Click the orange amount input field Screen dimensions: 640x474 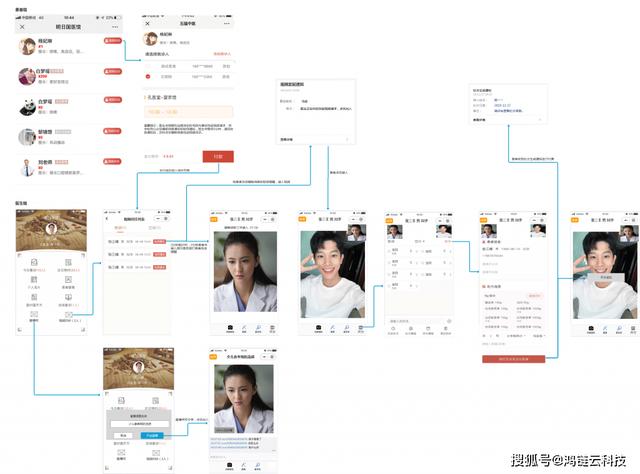pyautogui.click(x=189, y=113)
